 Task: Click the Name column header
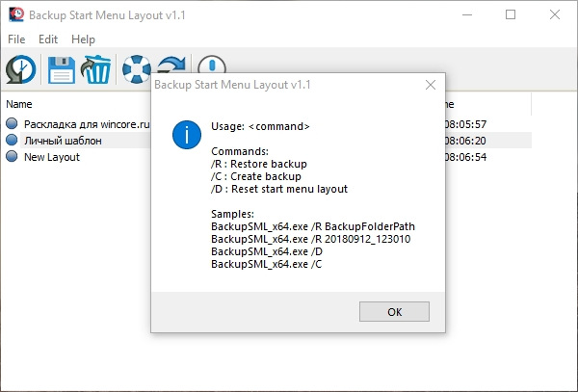pos(19,104)
